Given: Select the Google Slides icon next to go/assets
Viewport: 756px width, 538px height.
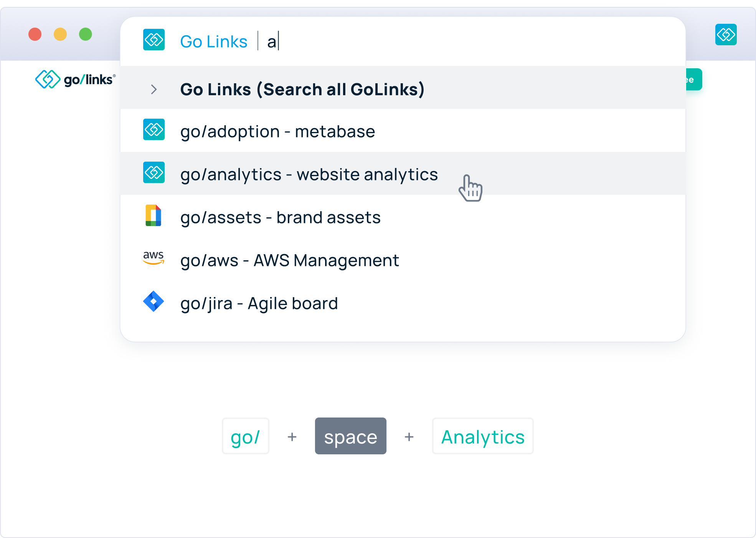Looking at the screenshot, I should pos(154,216).
